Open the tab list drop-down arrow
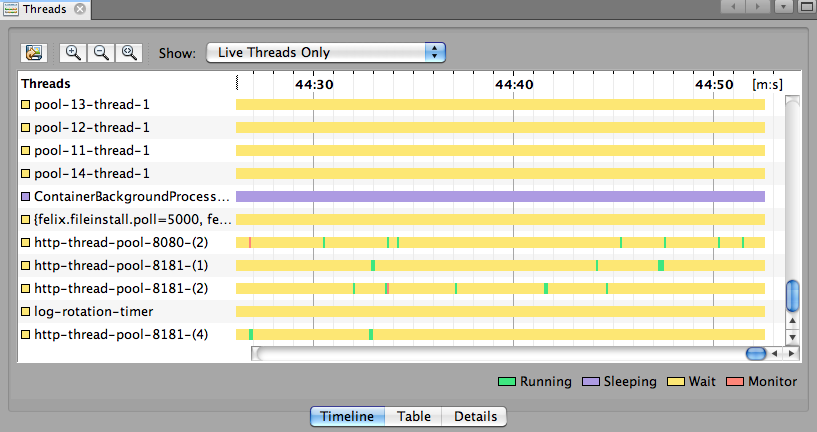 784,6
